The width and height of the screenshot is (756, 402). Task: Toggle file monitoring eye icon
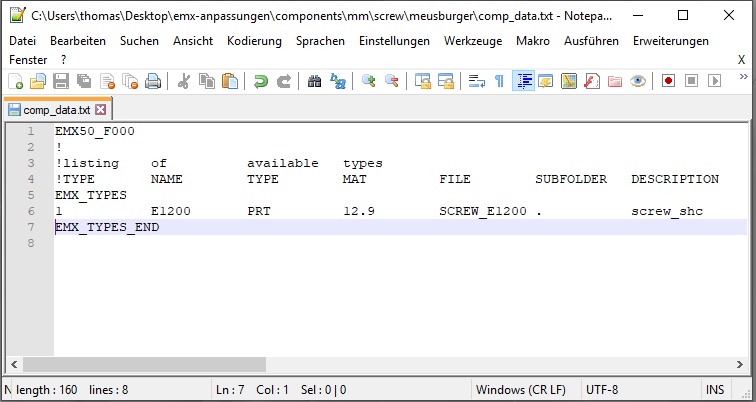[638, 81]
